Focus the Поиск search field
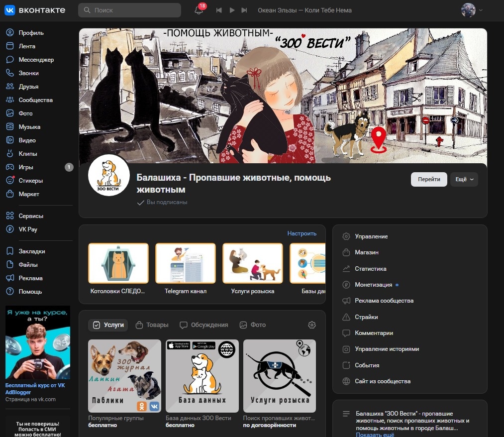This screenshot has width=504, height=437. click(129, 10)
